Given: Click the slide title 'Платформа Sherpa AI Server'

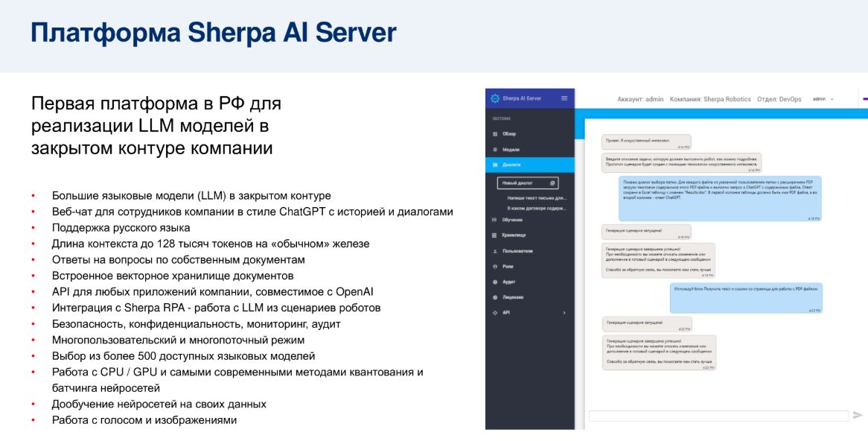Looking at the screenshot, I should [213, 33].
